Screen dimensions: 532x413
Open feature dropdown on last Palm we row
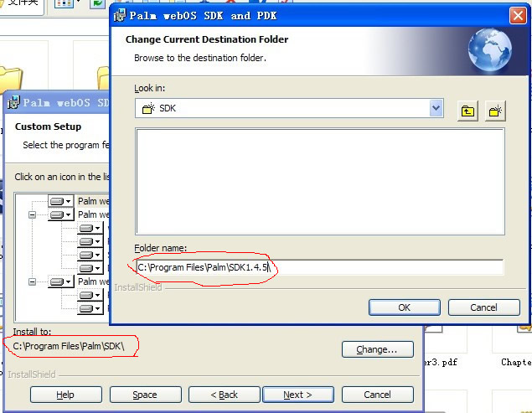tap(60, 281)
